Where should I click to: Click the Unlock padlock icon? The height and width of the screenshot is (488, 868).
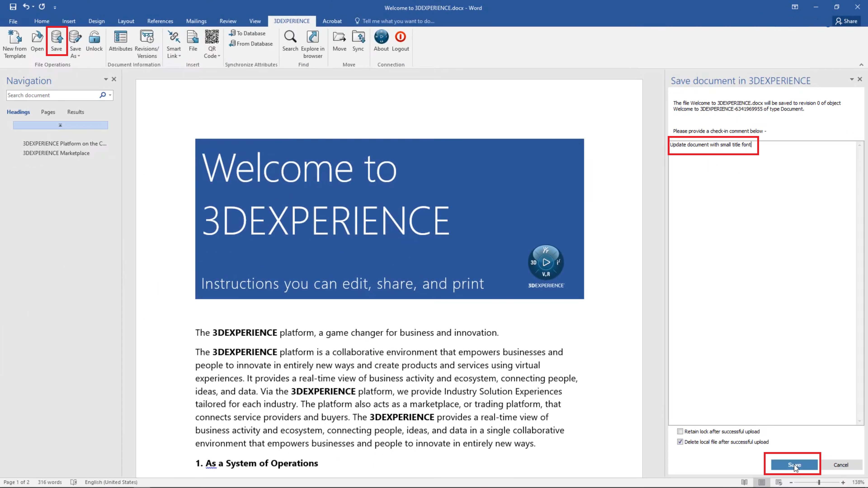point(94,37)
